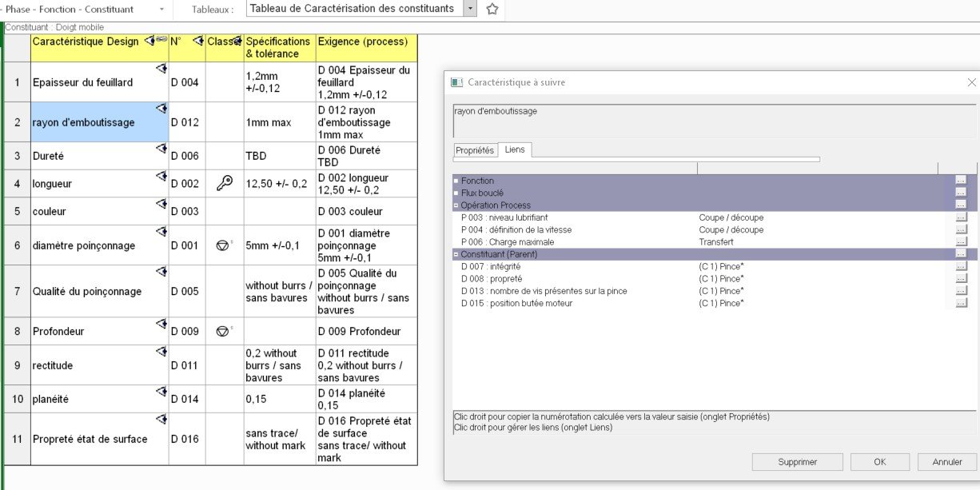980x490 pixels.
Task: Collapse the Constituant (Parent) group
Action: click(456, 254)
